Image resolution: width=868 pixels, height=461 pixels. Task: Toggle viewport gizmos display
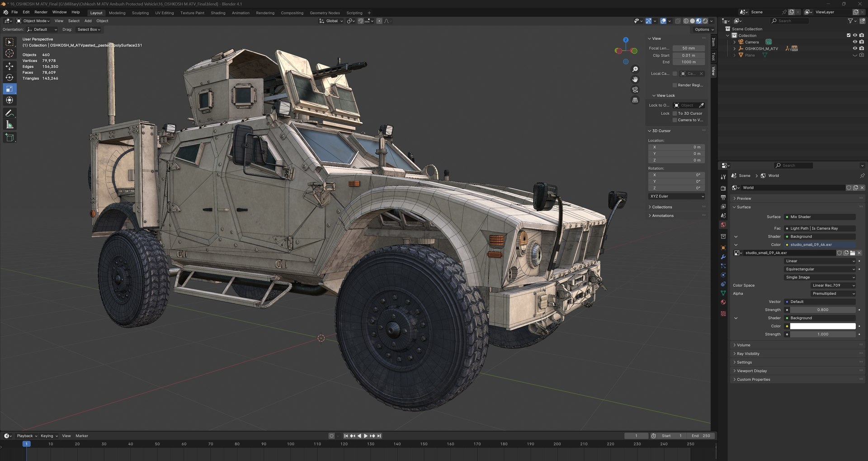[648, 21]
